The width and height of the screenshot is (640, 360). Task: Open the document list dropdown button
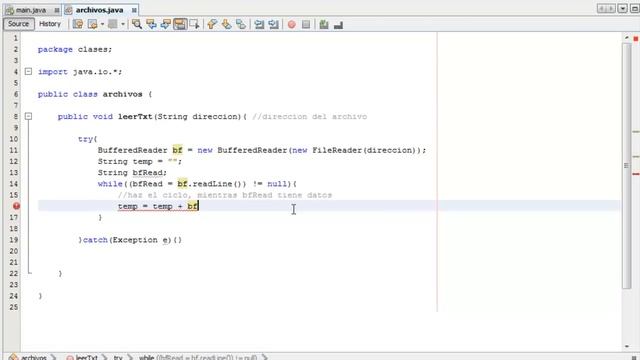[x=622, y=9]
